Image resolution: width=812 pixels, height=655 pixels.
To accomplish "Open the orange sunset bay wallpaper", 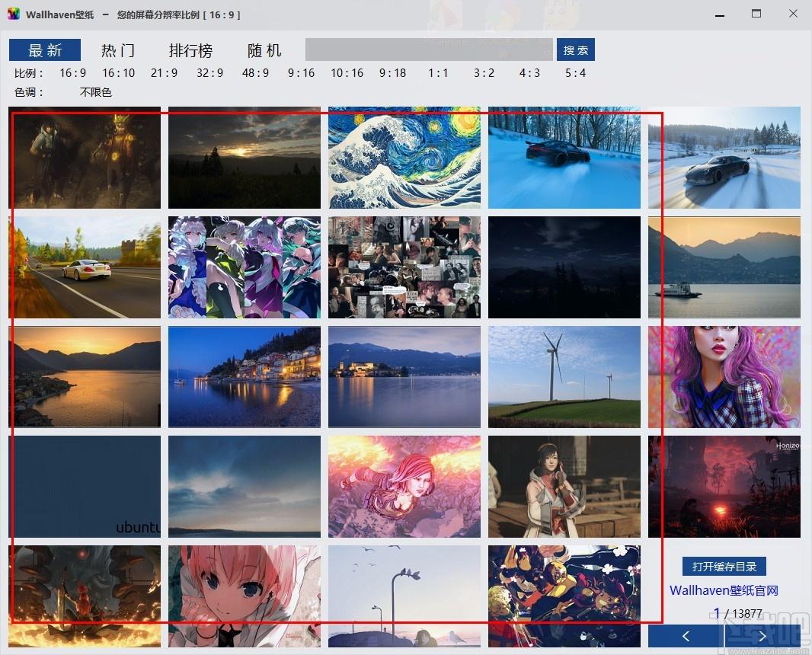I will pos(85,377).
